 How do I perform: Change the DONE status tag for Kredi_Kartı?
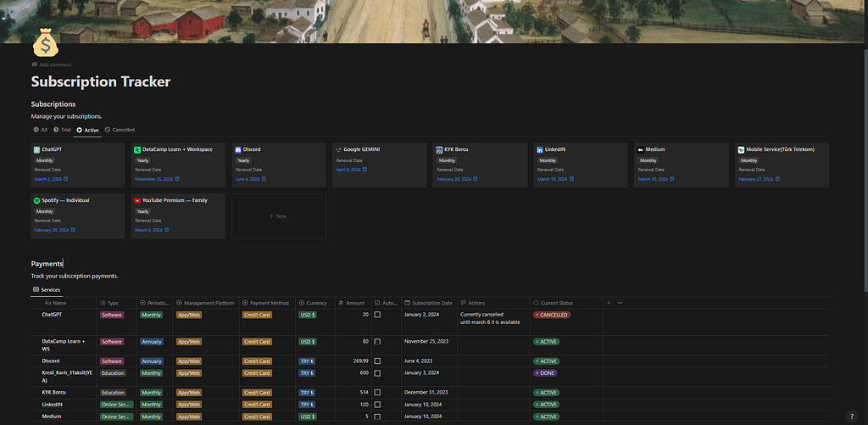click(x=545, y=373)
